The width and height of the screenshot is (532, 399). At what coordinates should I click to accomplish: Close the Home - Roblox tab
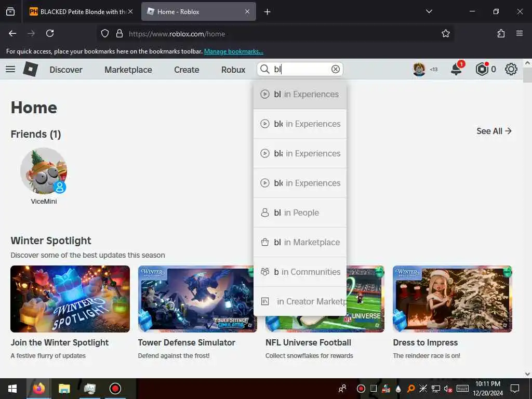tap(247, 11)
